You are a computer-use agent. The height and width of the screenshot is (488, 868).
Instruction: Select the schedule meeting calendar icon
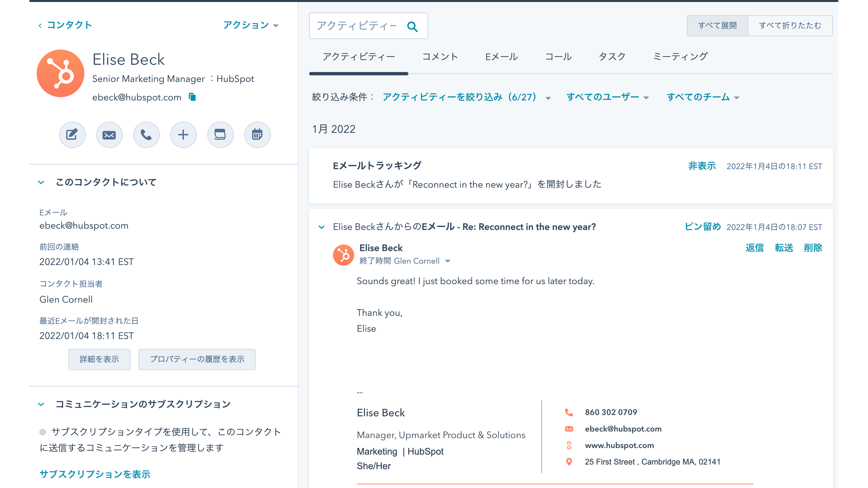click(x=258, y=134)
